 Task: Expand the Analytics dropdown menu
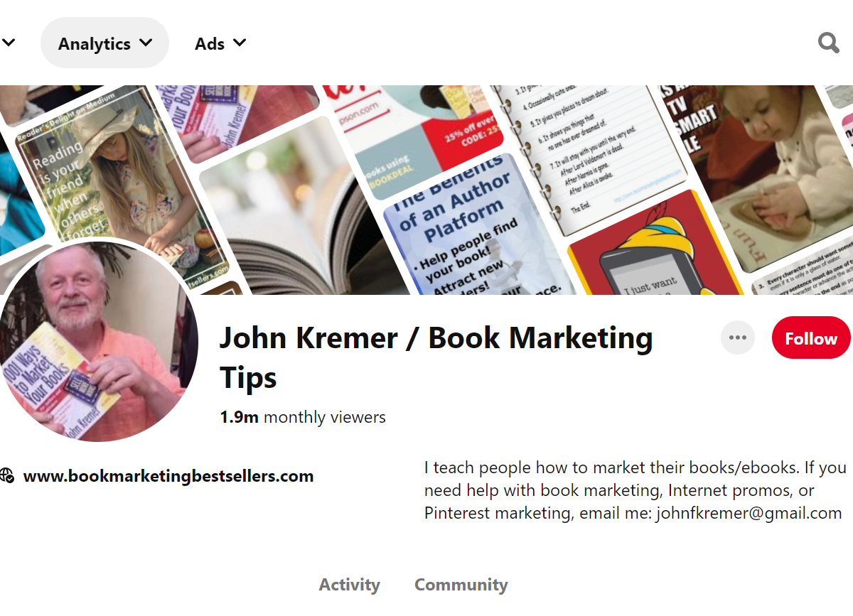tap(105, 43)
